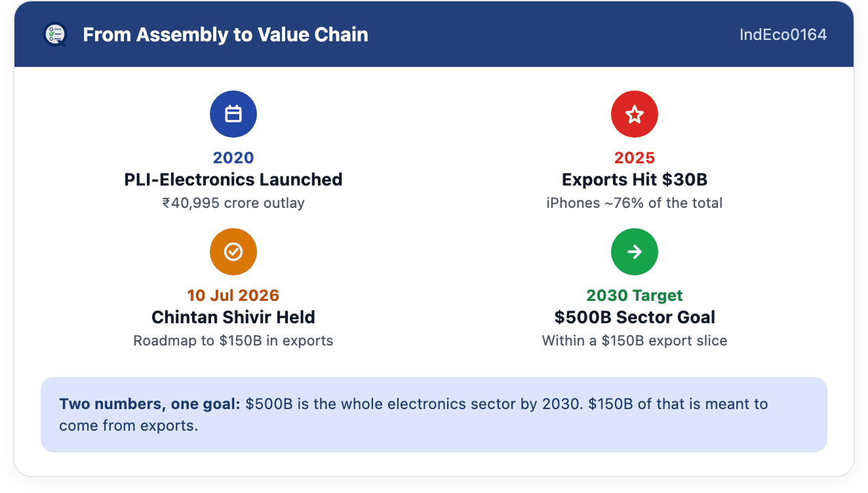
Task: Click the orange checkmark circle icon
Action: (233, 252)
